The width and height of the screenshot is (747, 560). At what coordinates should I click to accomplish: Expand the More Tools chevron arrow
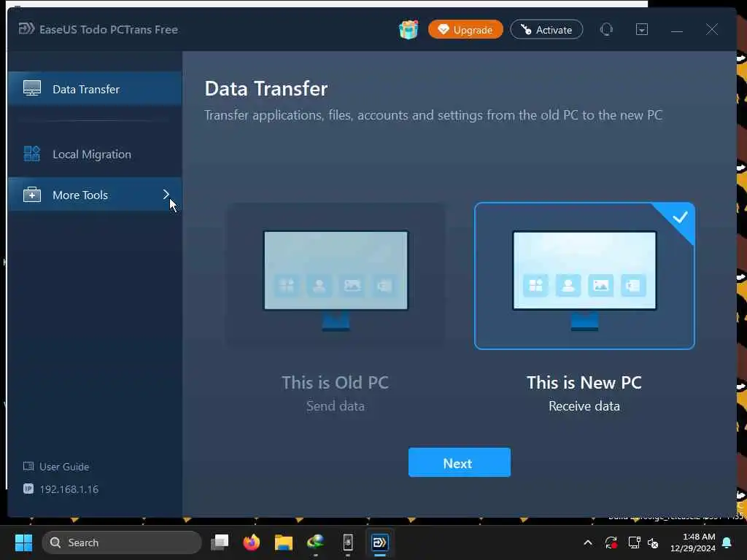coord(166,194)
